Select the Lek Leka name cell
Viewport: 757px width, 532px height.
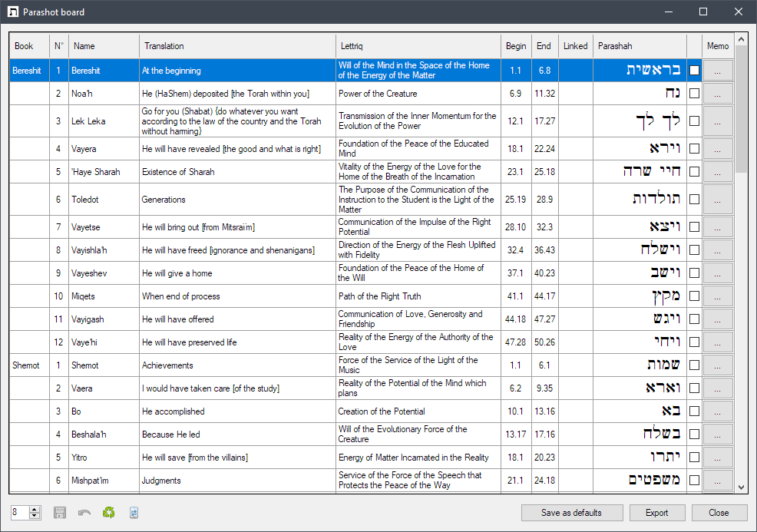[x=104, y=121]
